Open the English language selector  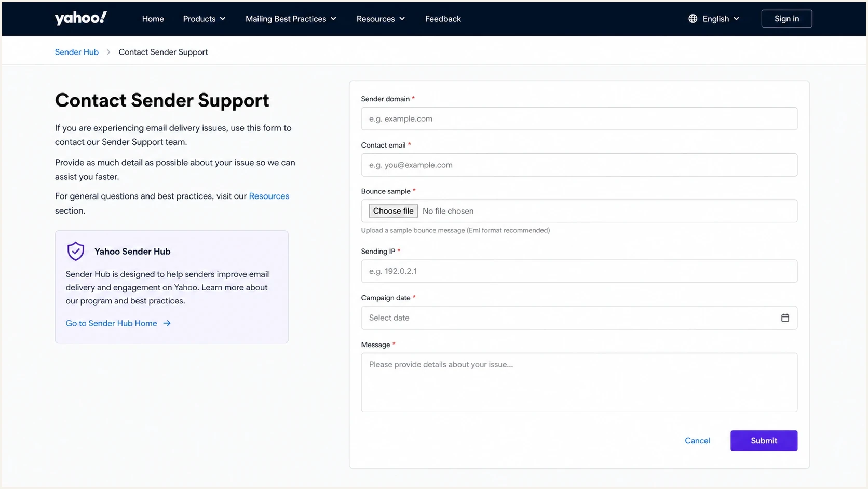(714, 19)
